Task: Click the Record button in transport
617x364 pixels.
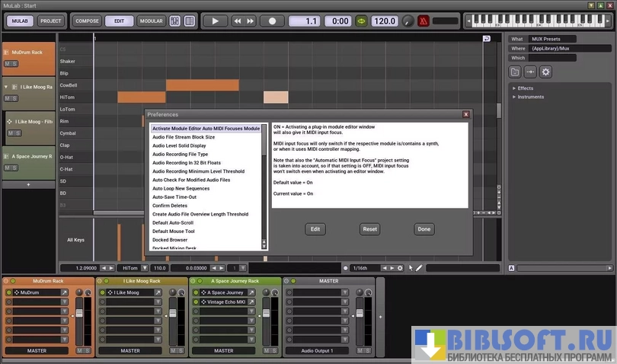Action: (272, 21)
